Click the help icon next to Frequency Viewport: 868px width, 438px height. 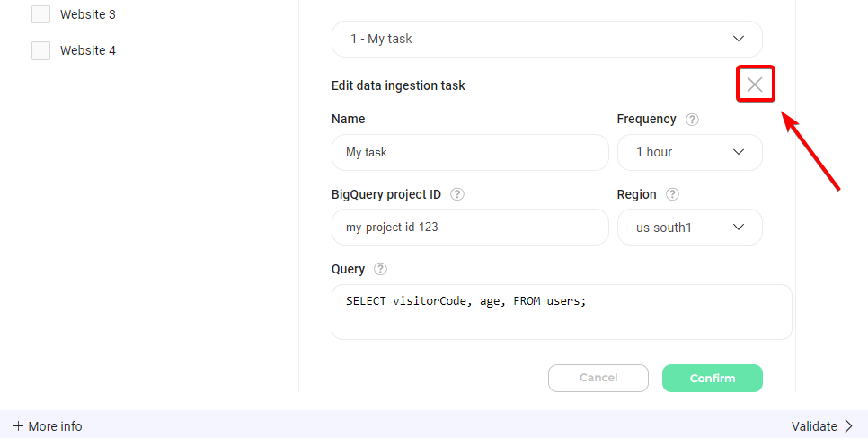(x=692, y=119)
